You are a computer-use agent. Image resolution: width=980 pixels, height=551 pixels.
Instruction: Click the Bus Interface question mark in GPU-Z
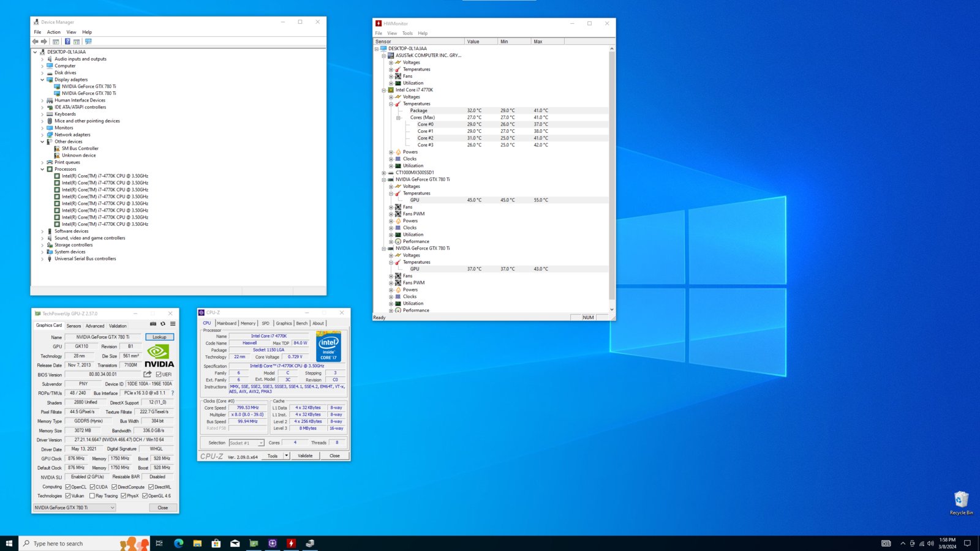pos(172,393)
